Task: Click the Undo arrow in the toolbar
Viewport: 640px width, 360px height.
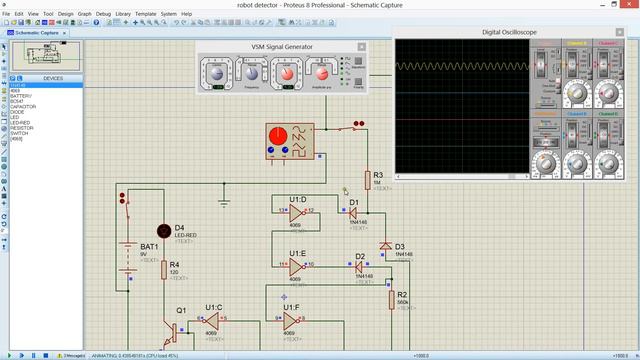Action: [176, 22]
